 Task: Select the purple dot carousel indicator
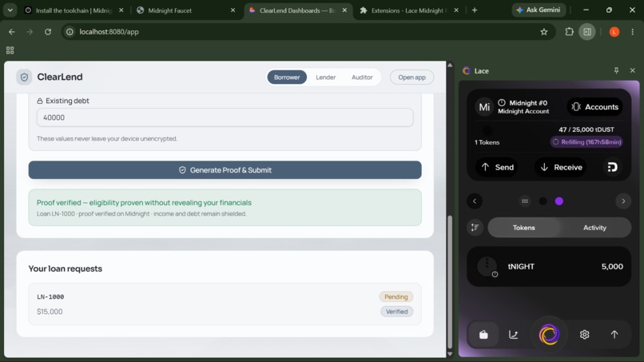559,201
